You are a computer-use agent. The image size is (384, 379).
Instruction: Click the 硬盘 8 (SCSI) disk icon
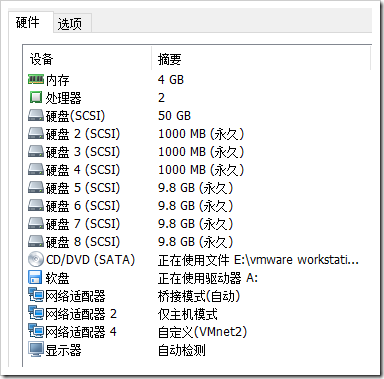point(36,241)
